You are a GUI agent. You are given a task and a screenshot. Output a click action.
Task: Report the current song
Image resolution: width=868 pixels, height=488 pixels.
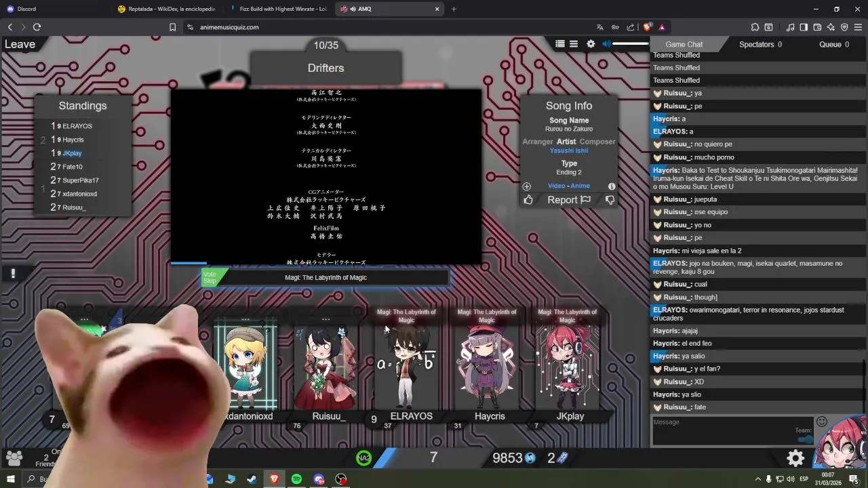569,200
